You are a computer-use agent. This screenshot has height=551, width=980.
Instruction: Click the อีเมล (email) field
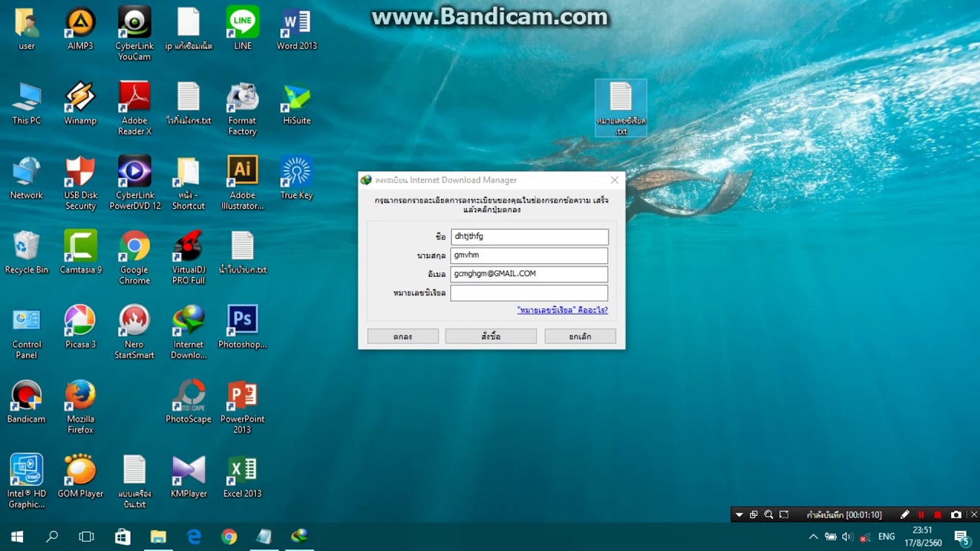(x=529, y=274)
